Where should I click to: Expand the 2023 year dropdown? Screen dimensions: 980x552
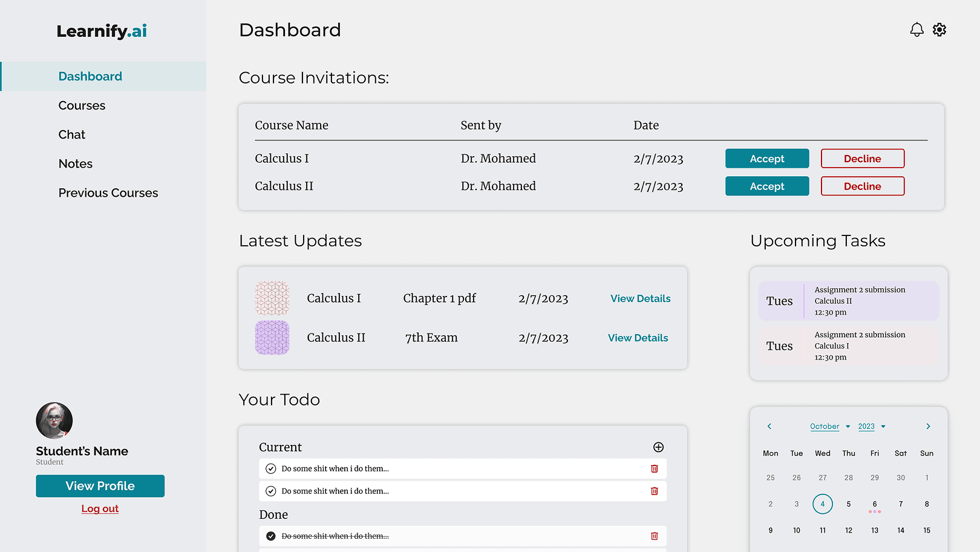[872, 426]
